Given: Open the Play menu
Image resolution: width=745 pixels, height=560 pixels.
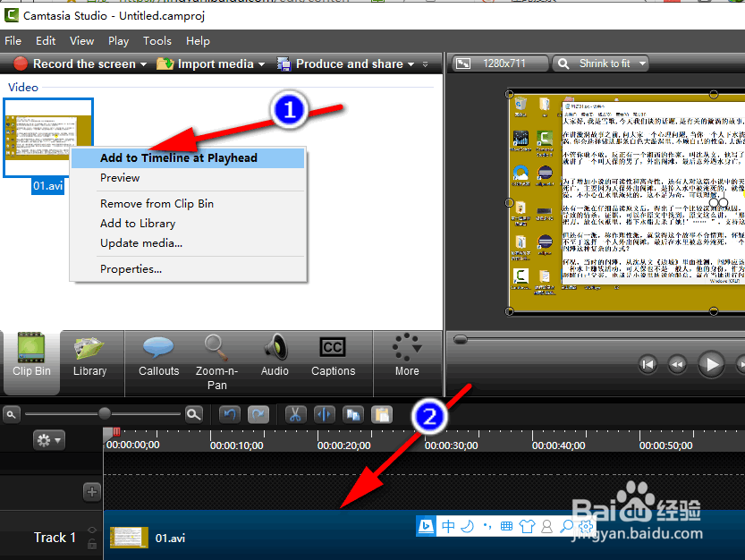Looking at the screenshot, I should coord(118,41).
